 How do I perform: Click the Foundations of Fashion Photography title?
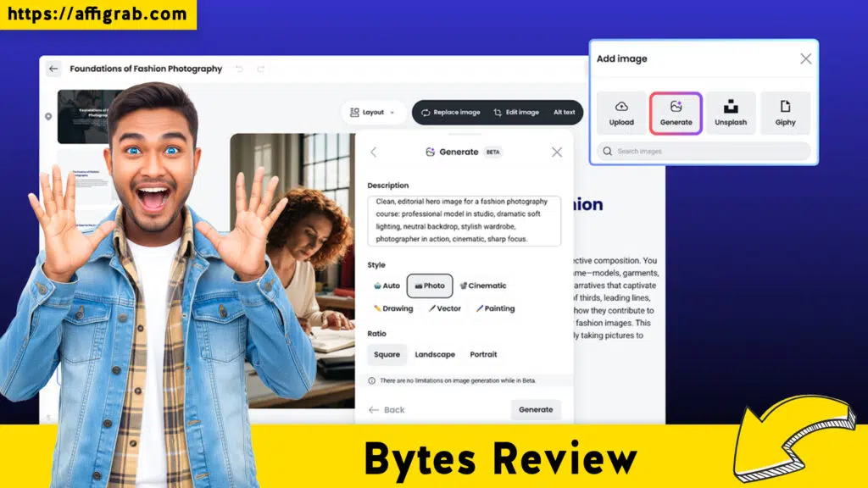pyautogui.click(x=146, y=69)
